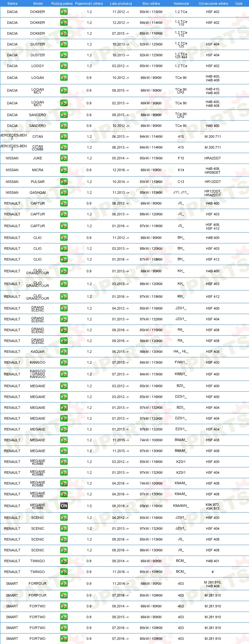The width and height of the screenshot is (249, 644).
Task: Click the Nadwozie column header
Action: (x=181, y=3)
